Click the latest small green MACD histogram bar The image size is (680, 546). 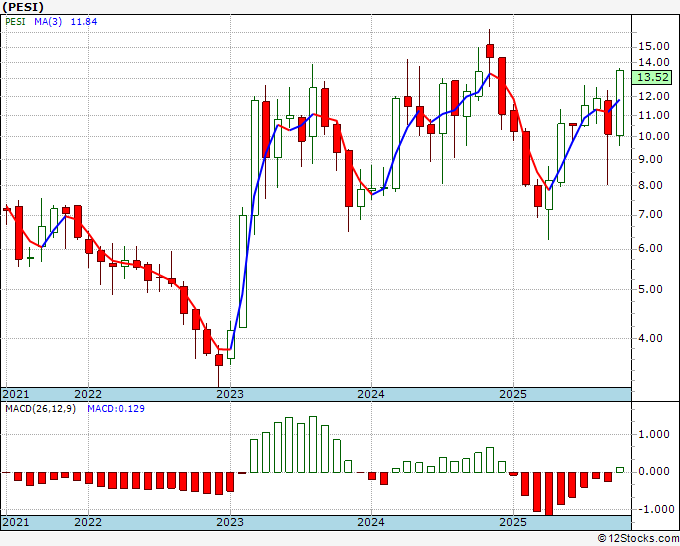[620, 469]
